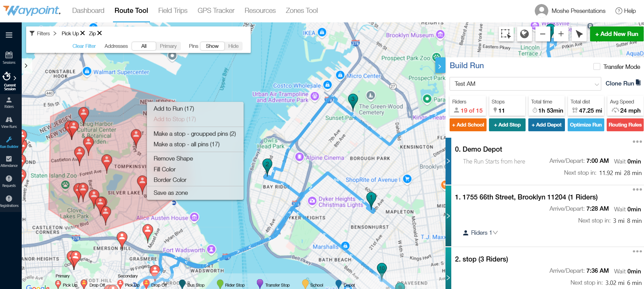The width and height of the screenshot is (644, 289).
Task: Expand Current Session sidebar arrow
Action: [x=15, y=78]
